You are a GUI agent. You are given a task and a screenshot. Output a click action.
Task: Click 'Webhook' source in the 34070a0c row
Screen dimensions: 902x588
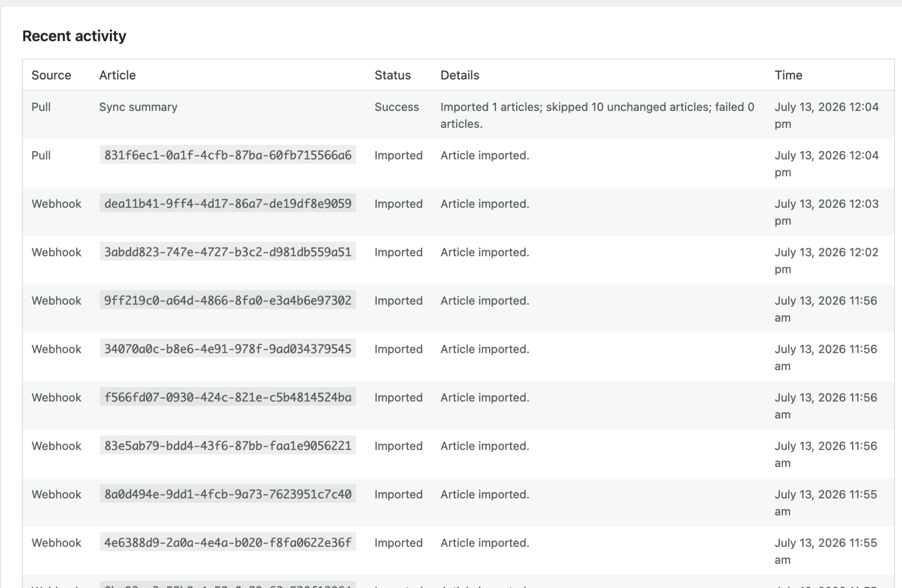[56, 350]
